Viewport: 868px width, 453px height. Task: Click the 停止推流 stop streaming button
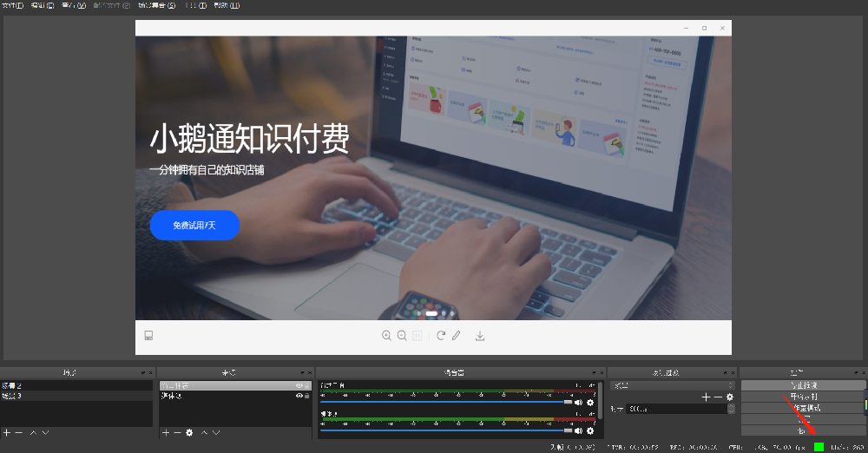[x=803, y=385]
